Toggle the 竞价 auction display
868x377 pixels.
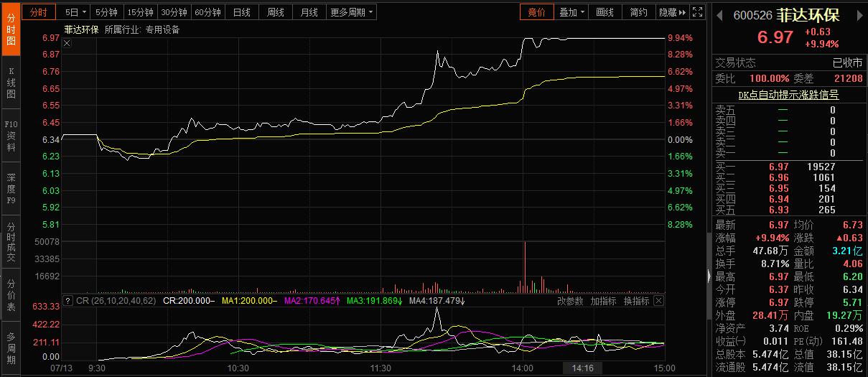click(x=537, y=12)
